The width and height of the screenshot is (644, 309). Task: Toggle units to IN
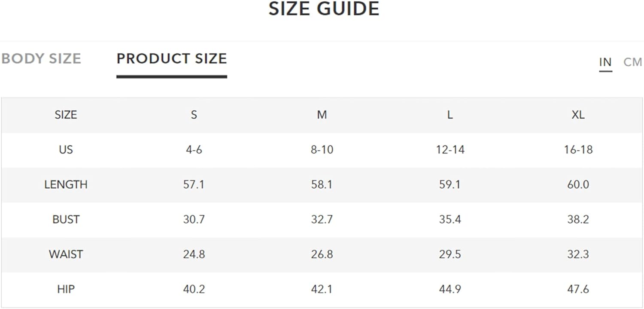click(605, 62)
